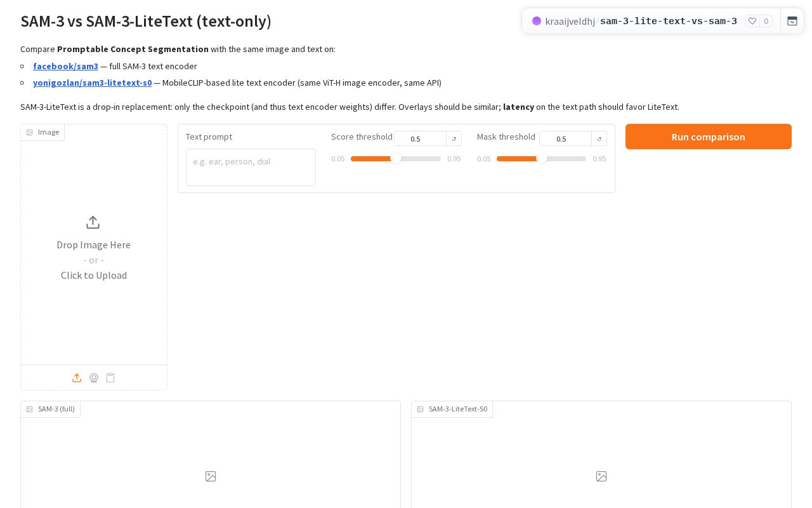812x508 pixels.
Task: Click the SAM-3 (full) image placeholder icon
Action: [x=211, y=476]
